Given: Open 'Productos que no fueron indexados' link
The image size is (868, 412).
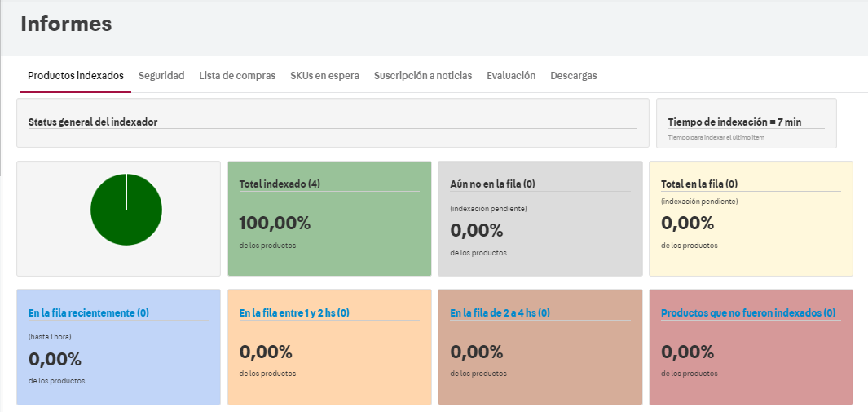Looking at the screenshot, I should pyautogui.click(x=748, y=312).
